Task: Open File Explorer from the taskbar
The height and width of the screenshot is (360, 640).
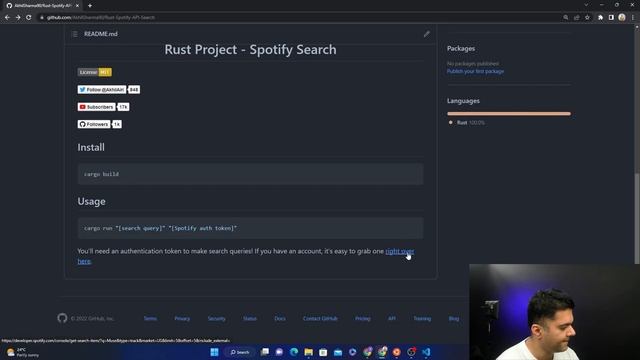Action: tap(309, 352)
